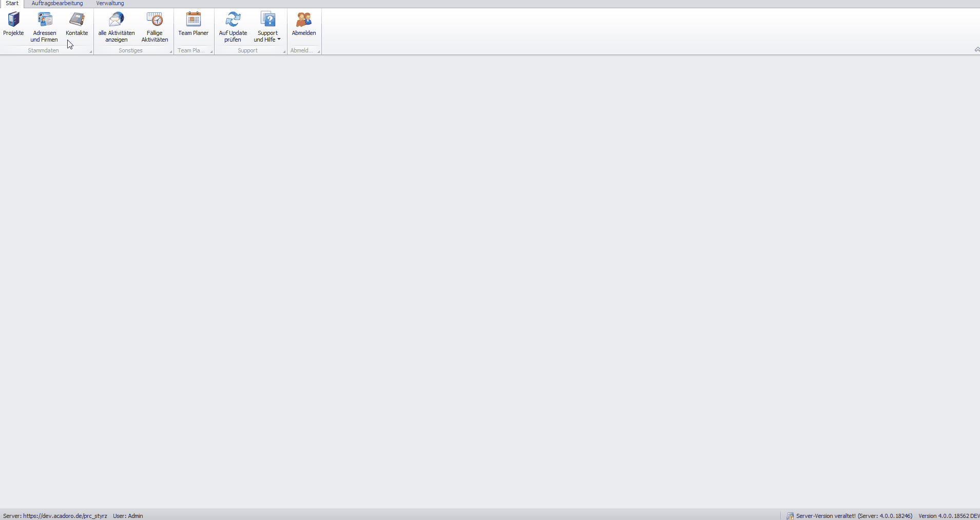Collapse the ribbon with the chevron
Image resolution: width=980 pixels, height=520 pixels.
pyautogui.click(x=976, y=50)
